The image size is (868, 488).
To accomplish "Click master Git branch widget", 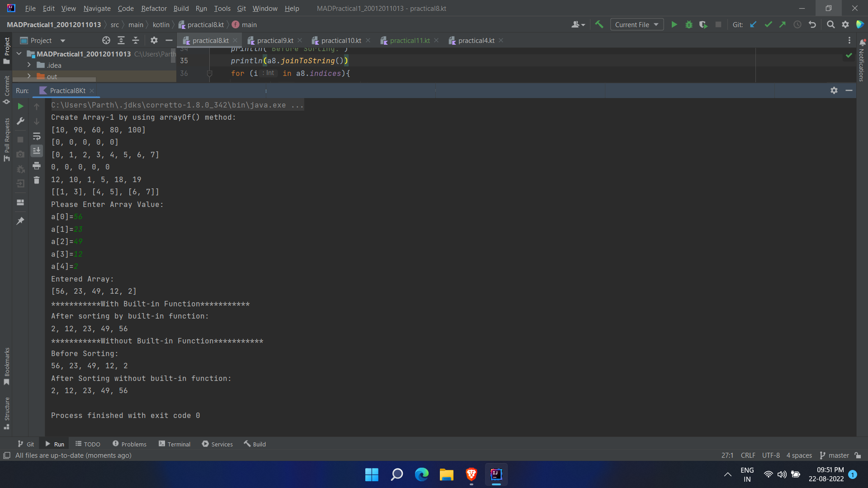I will point(835,455).
